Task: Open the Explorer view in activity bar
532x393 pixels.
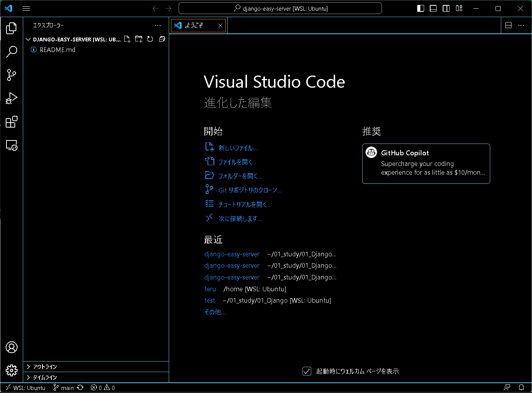Action: coord(11,28)
